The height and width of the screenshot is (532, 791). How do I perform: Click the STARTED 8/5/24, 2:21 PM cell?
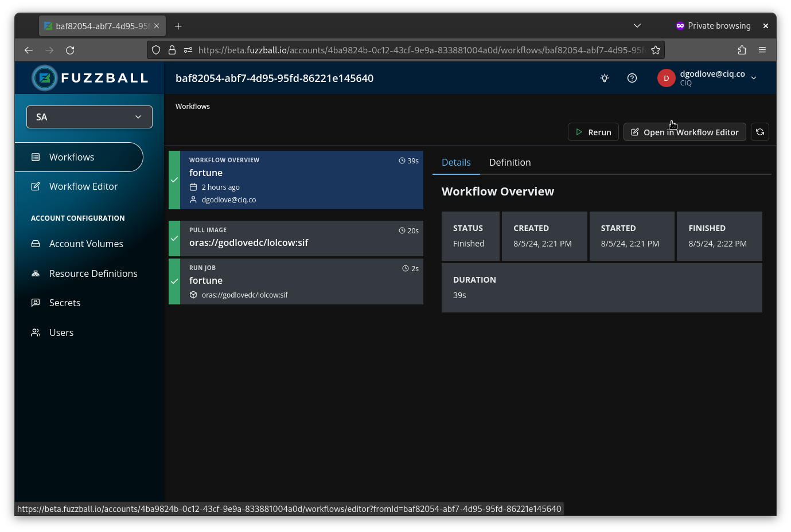pyautogui.click(x=632, y=236)
